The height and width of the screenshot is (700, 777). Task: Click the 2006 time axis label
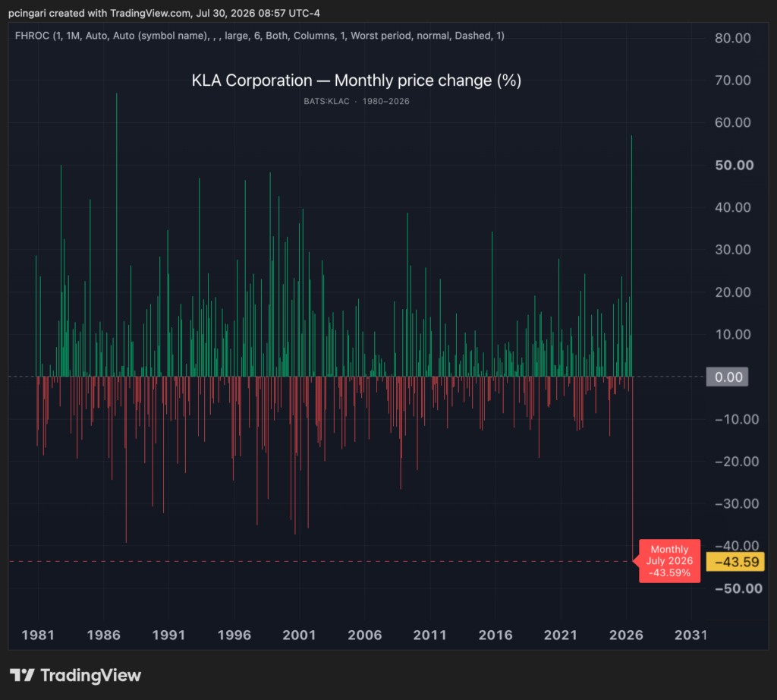(x=365, y=635)
